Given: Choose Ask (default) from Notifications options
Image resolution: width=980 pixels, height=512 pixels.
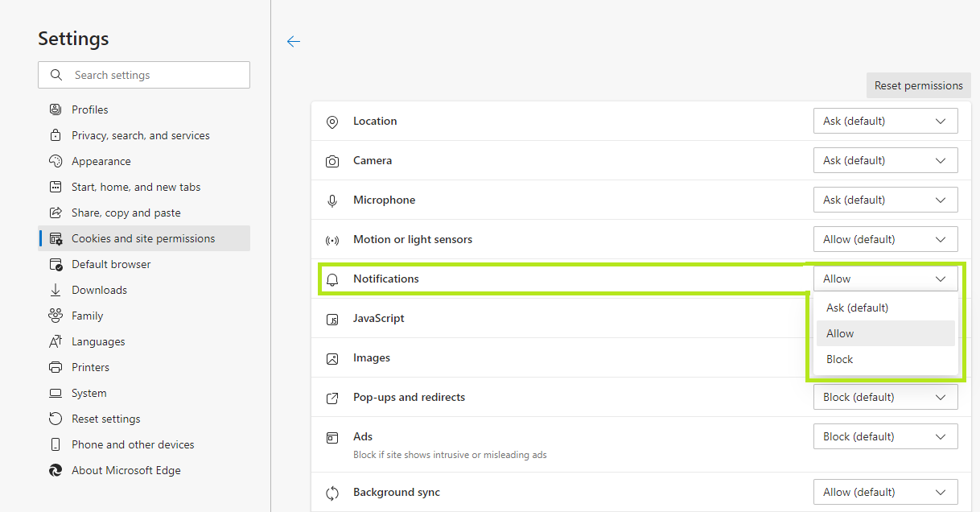Looking at the screenshot, I should [857, 308].
